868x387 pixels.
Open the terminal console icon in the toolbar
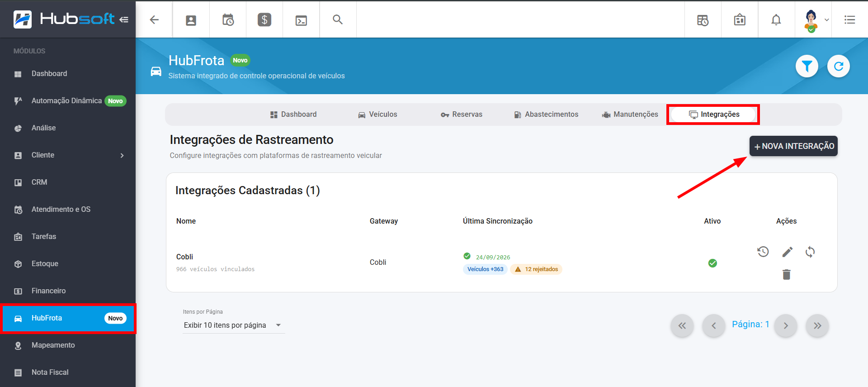[x=301, y=20]
